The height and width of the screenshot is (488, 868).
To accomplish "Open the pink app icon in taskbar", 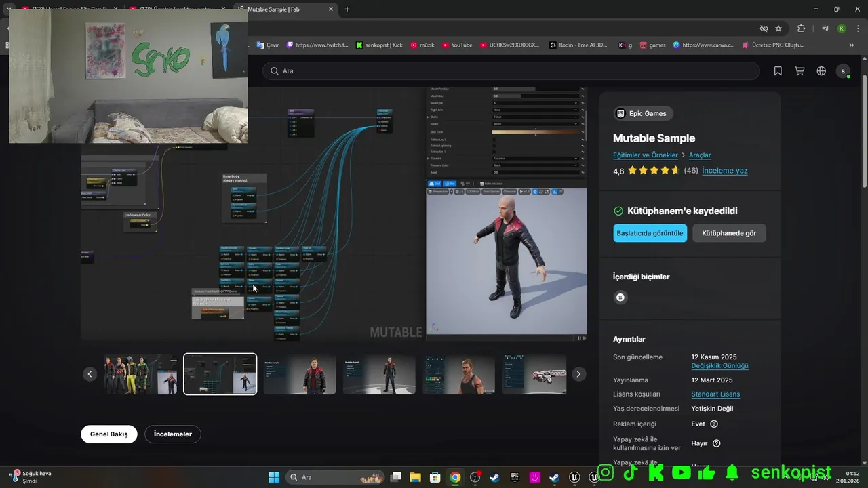I will click(534, 477).
